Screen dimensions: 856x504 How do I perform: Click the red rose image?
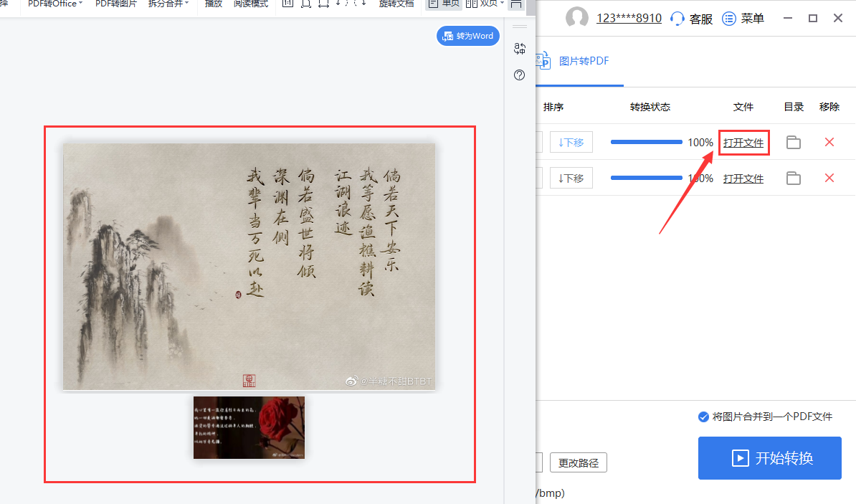(x=249, y=427)
